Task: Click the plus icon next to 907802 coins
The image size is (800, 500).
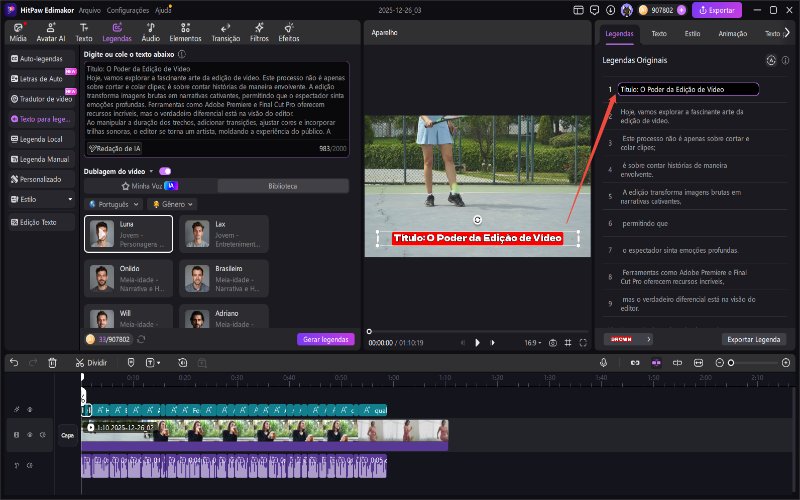Action: (x=681, y=10)
